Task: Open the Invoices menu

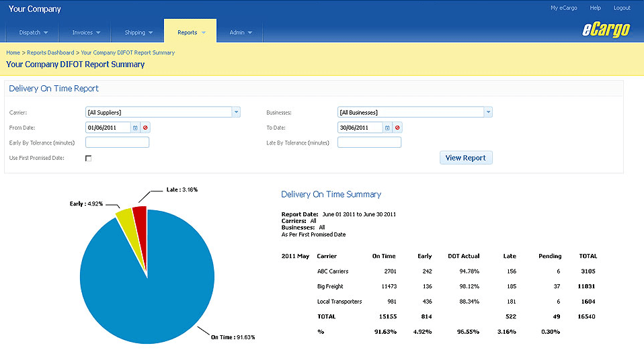Action: (x=86, y=32)
